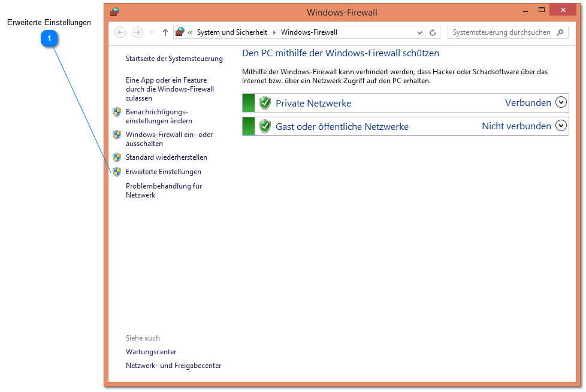The image size is (586, 392).
Task: Click the Back navigation arrow
Action: (120, 32)
